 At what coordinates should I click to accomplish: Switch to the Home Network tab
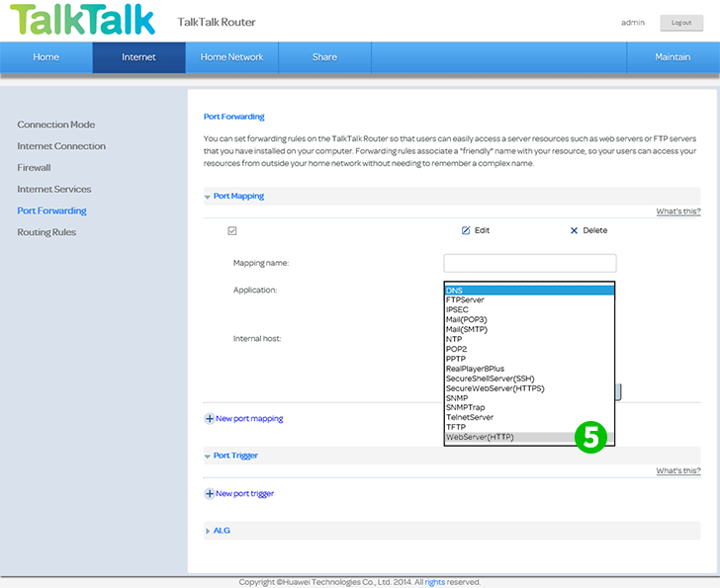pyautogui.click(x=231, y=57)
